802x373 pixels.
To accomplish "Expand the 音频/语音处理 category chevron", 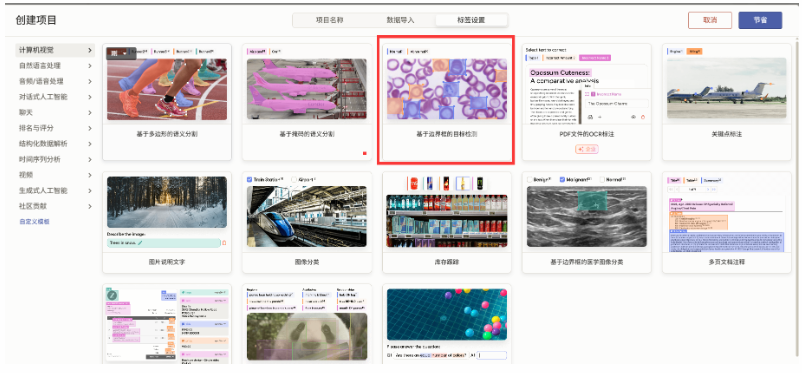I will point(90,81).
